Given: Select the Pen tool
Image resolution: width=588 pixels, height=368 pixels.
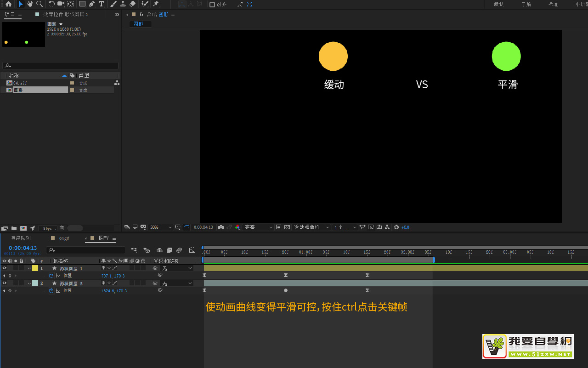Looking at the screenshot, I should coord(92,4).
